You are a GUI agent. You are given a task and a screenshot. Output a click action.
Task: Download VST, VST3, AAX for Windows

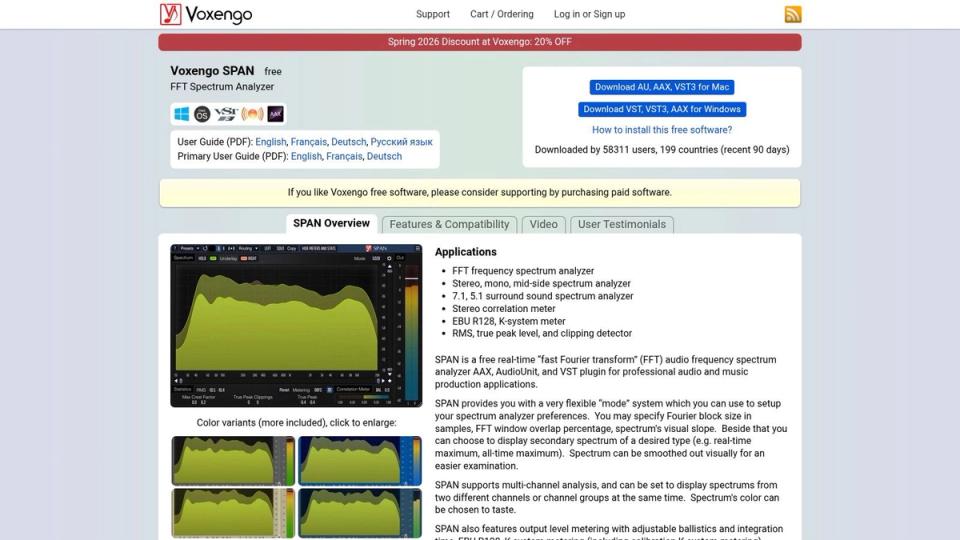[x=662, y=109]
